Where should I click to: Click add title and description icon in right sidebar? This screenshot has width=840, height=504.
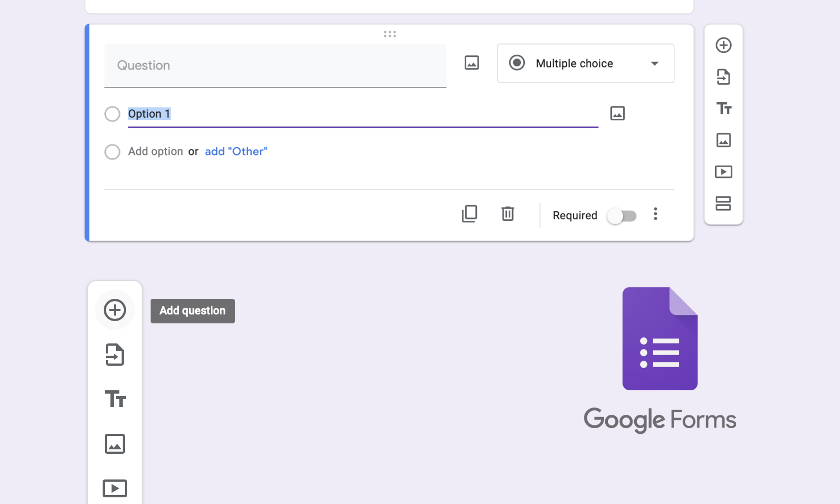(724, 109)
